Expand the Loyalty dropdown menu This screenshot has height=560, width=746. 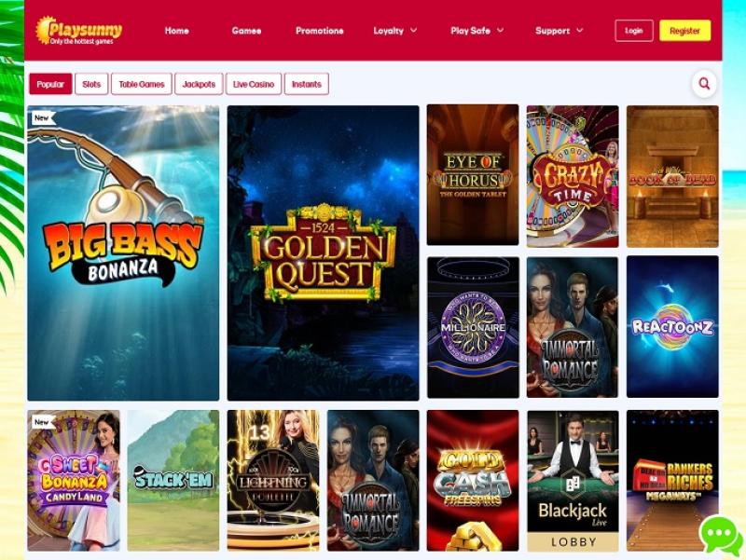click(x=394, y=31)
